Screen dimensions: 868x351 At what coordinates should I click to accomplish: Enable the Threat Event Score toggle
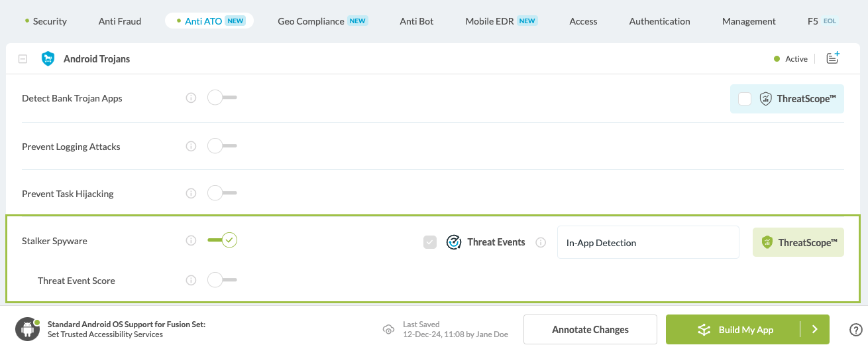coord(221,281)
